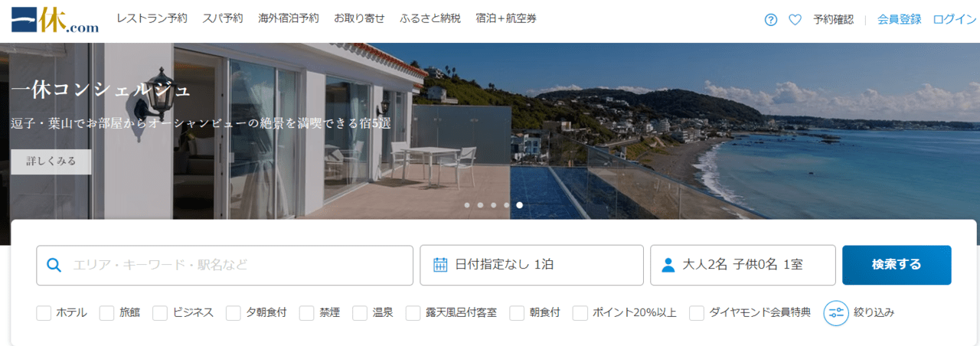This screenshot has height=346, width=980.
Task: Click the calendar icon in date field
Action: click(440, 265)
